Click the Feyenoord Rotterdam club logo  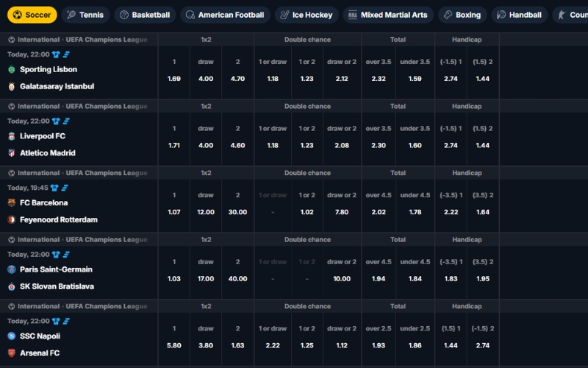tap(12, 219)
